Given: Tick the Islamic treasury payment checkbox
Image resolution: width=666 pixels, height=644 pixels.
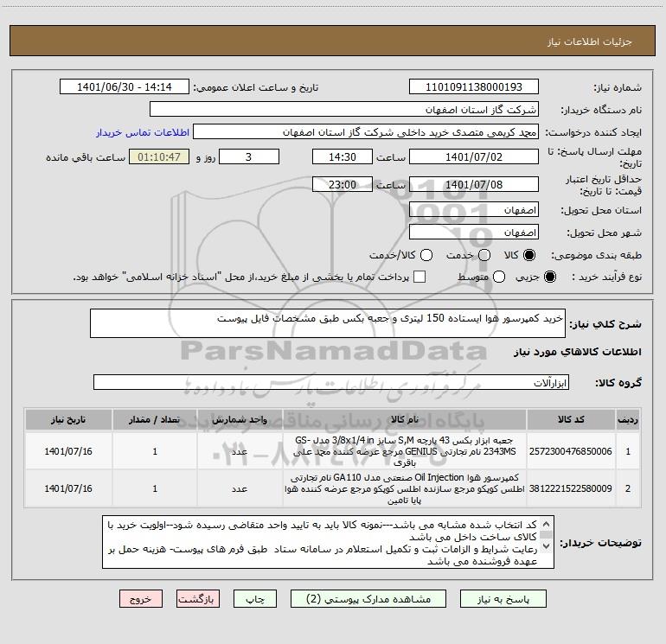Looking at the screenshot, I should [x=419, y=277].
